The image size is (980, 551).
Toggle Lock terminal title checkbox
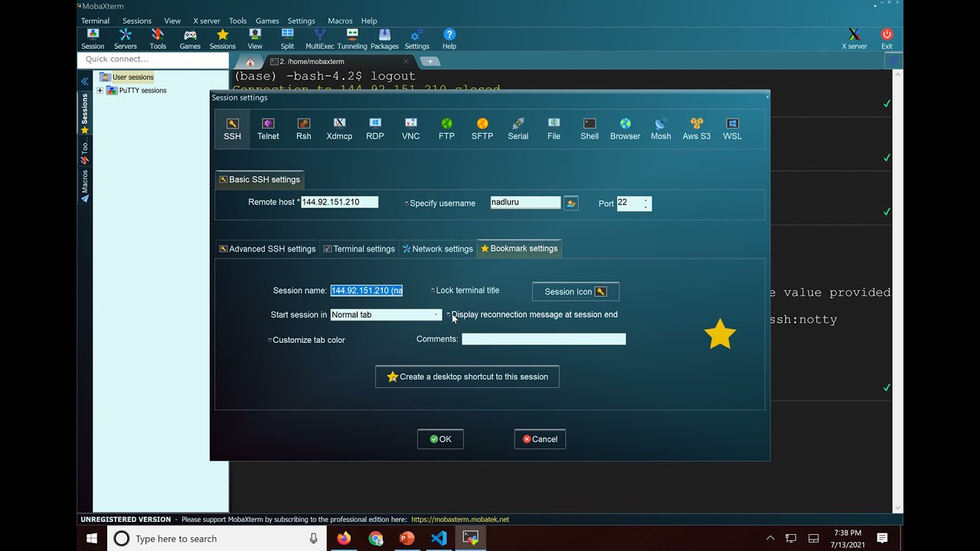pos(433,291)
